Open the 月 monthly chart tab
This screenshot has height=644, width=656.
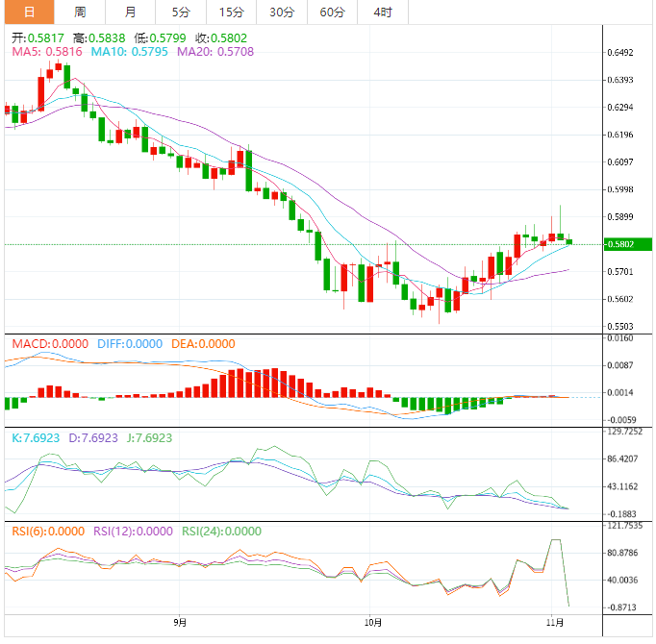pyautogui.click(x=130, y=12)
